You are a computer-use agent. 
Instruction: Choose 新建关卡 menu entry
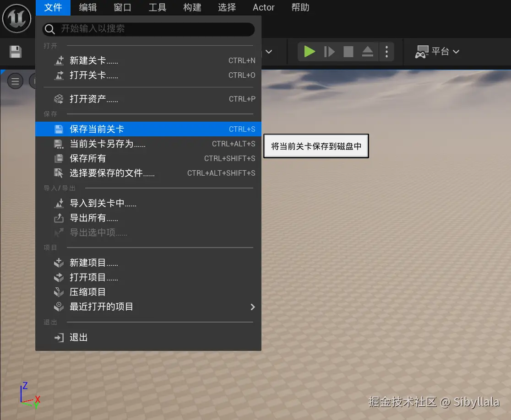[x=148, y=60]
